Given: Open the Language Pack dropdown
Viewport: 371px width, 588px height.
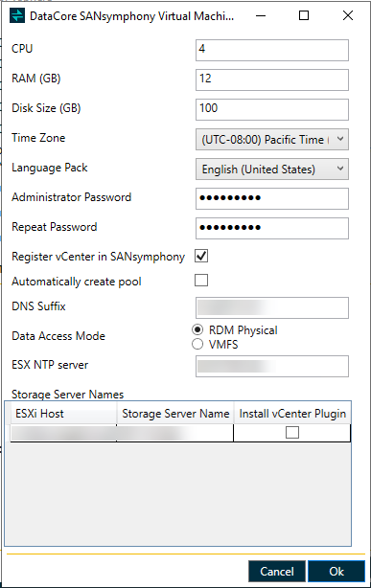Looking at the screenshot, I should (272, 169).
